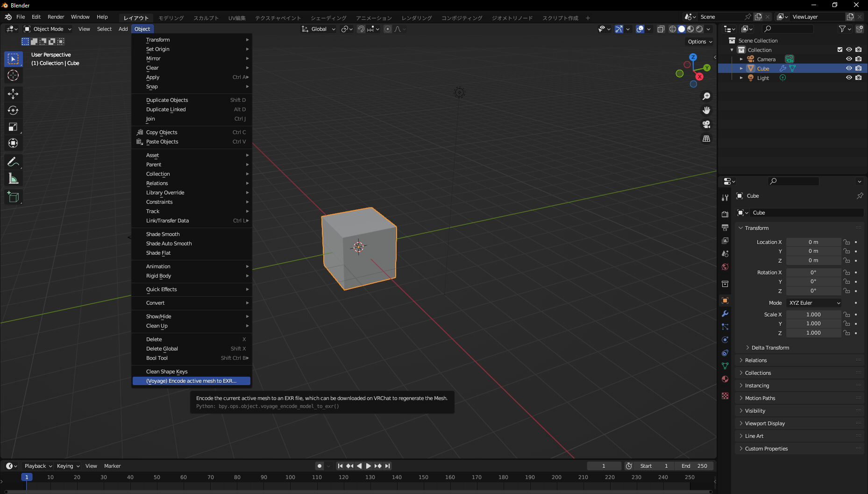The height and width of the screenshot is (494, 868).
Task: Open the Convert submenu
Action: 192,303
